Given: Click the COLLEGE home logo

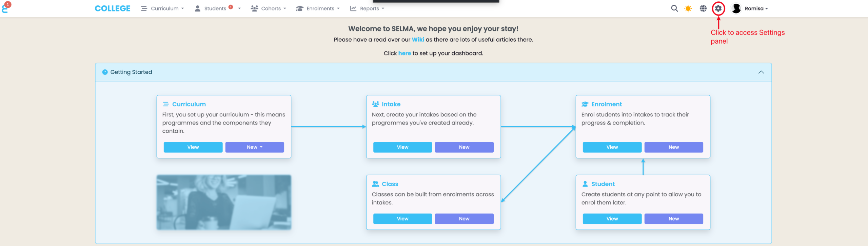Looking at the screenshot, I should (x=112, y=8).
